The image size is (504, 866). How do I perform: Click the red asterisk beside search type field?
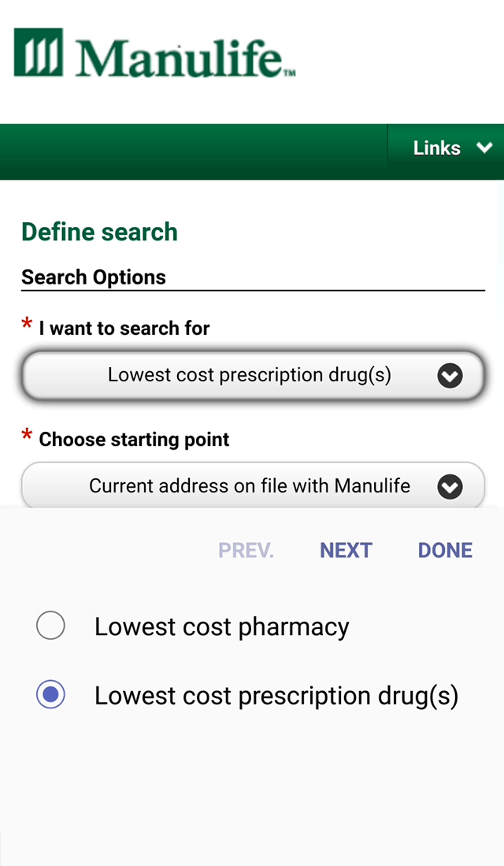coord(26,323)
